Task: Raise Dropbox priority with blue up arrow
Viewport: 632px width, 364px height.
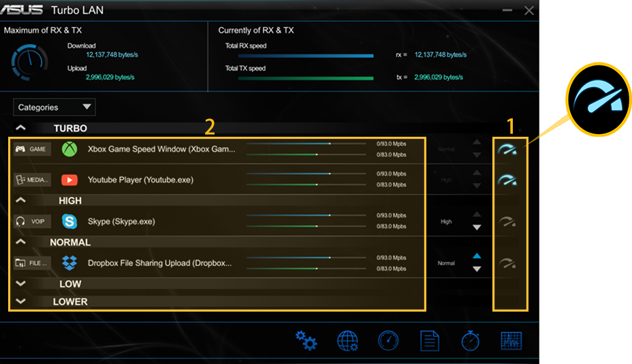Action: pos(477,257)
